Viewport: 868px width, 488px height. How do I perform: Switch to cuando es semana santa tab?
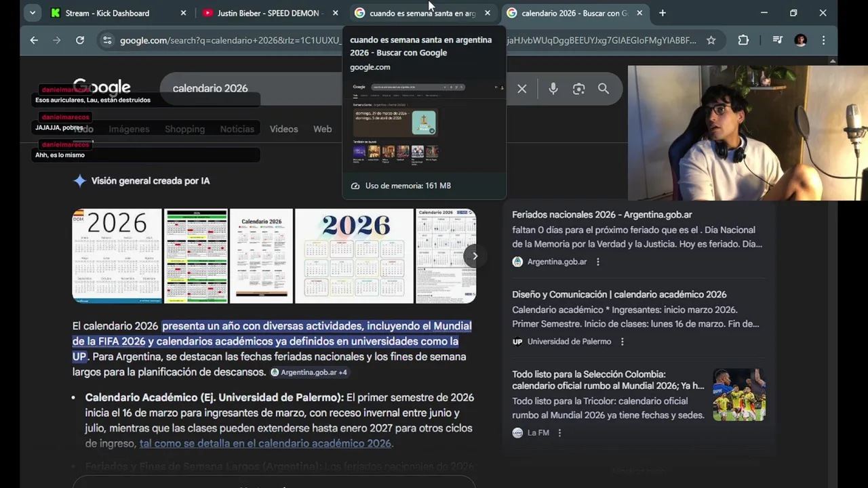pos(421,13)
